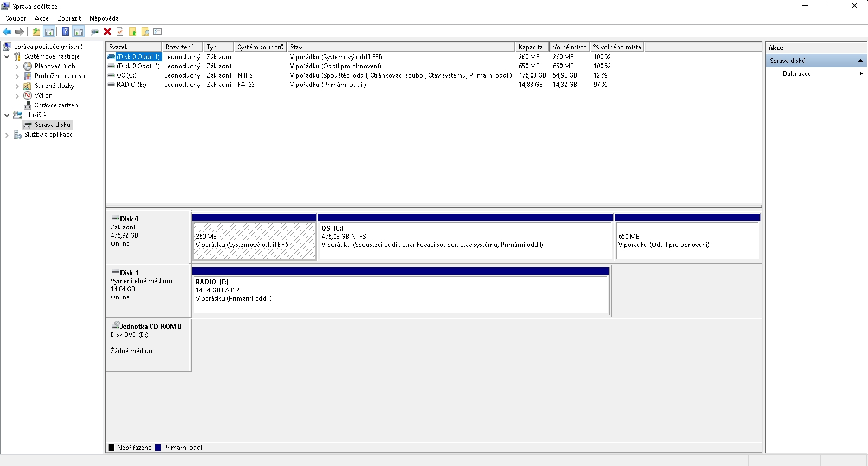Sort by the Svazek column header
Image resolution: width=868 pixels, height=466 pixels.
134,47
